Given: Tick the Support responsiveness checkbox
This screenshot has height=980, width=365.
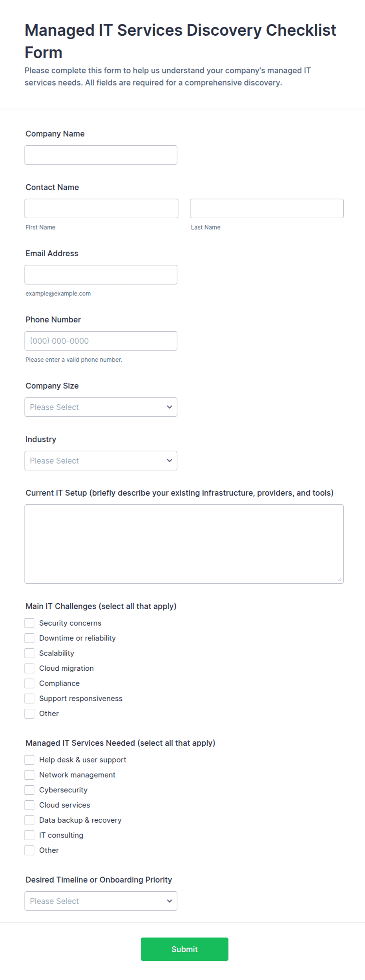Looking at the screenshot, I should 29,699.
